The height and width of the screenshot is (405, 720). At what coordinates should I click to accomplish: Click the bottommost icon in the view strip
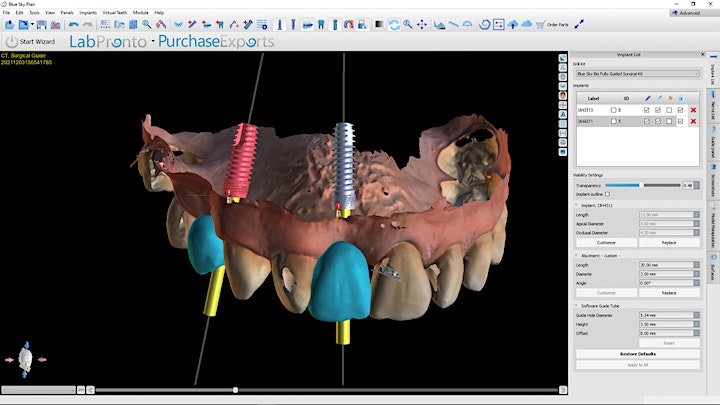coord(563,152)
